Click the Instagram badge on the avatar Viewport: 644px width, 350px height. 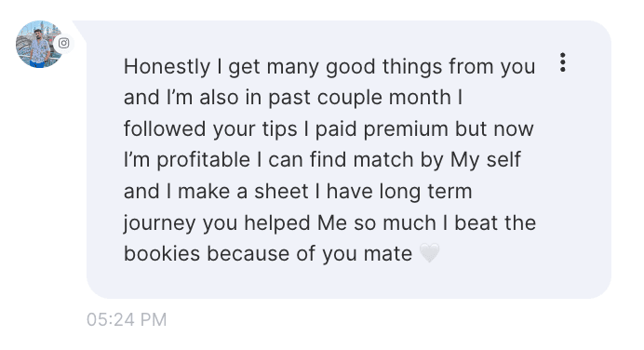pyautogui.click(x=63, y=43)
